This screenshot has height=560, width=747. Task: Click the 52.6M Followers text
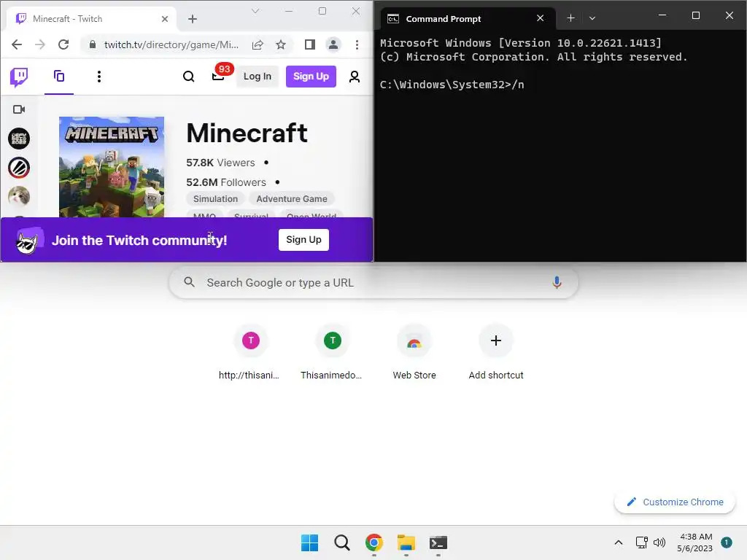click(x=226, y=182)
